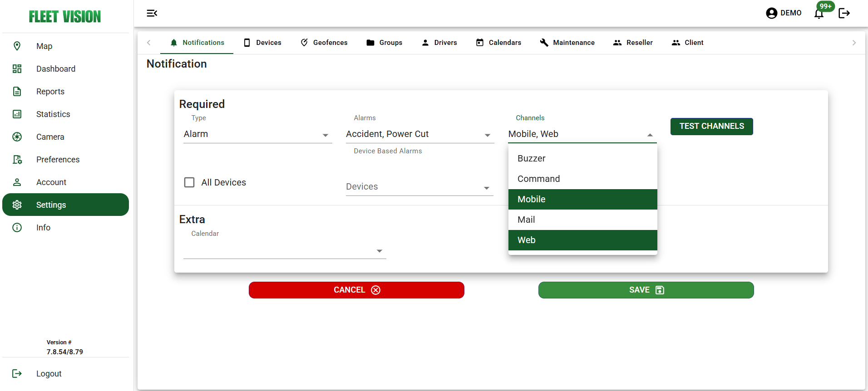Click the Logout label in sidebar
This screenshot has height=391, width=868.
pos(49,374)
